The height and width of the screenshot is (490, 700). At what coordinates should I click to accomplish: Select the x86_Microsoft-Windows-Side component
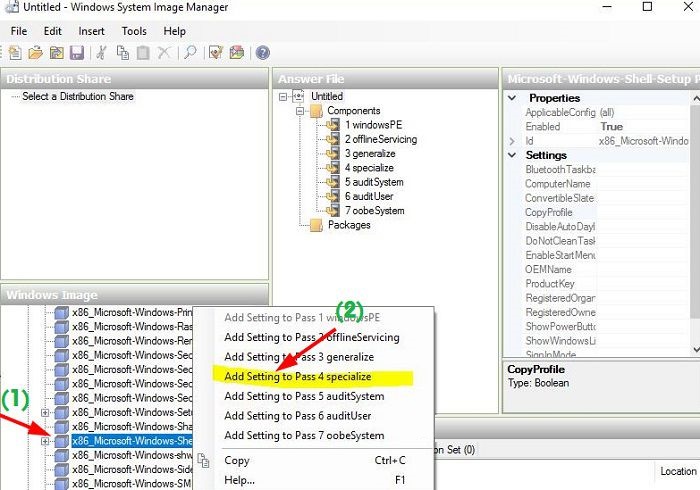coord(132,469)
